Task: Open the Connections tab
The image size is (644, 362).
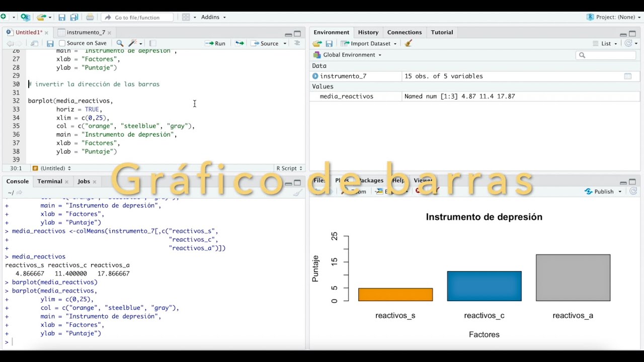Action: pyautogui.click(x=405, y=32)
